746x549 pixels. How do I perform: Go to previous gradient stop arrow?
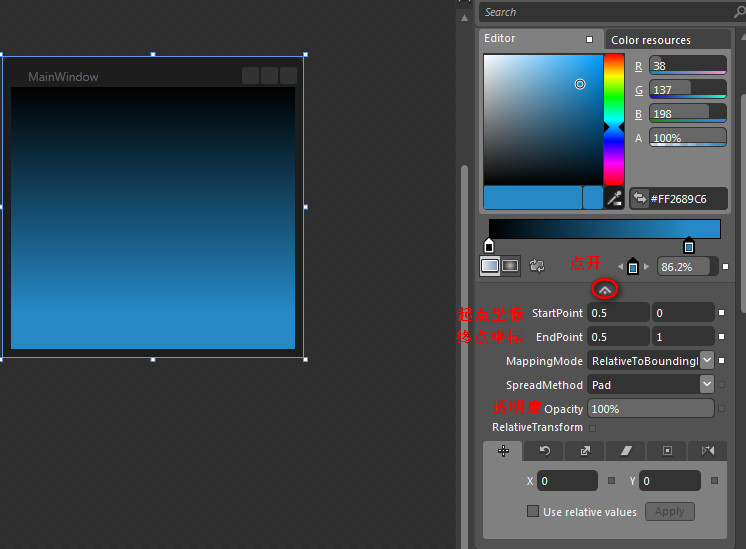[x=620, y=266]
